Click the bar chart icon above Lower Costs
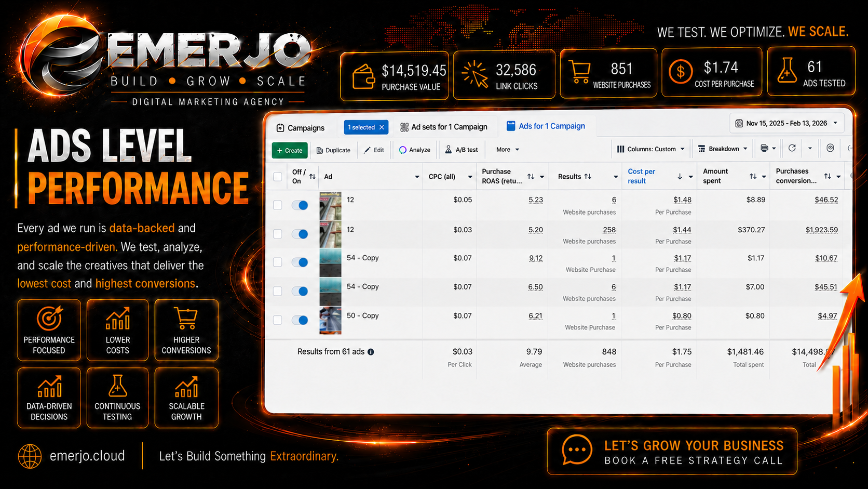The image size is (868, 489). pyautogui.click(x=118, y=318)
